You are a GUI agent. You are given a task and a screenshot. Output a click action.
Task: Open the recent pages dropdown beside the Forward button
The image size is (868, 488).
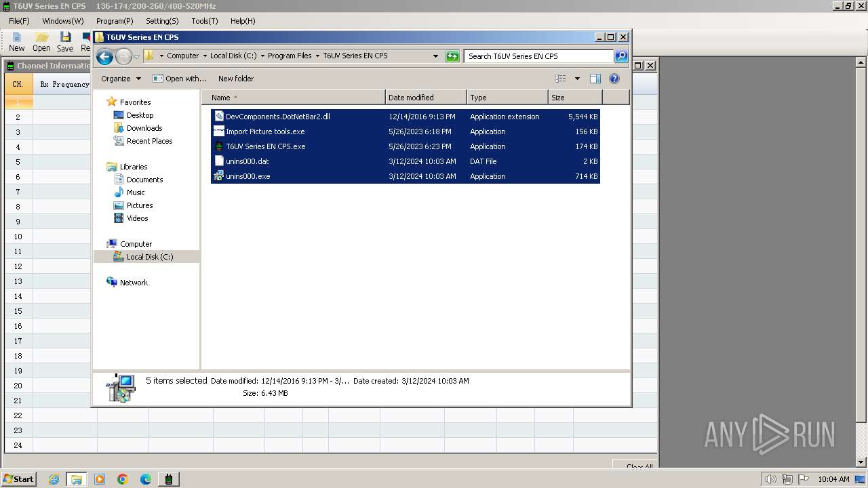point(136,56)
